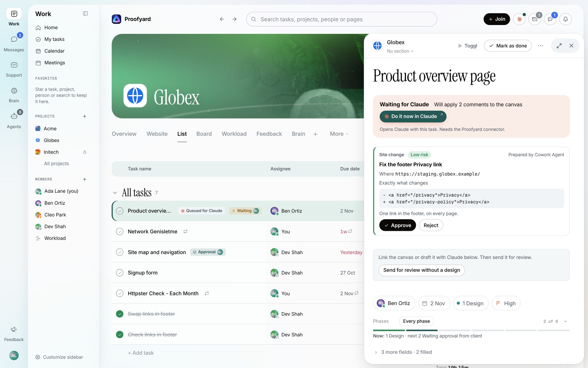The width and height of the screenshot is (588, 368).
Task: Switch to the Workload tab
Action: point(234,134)
